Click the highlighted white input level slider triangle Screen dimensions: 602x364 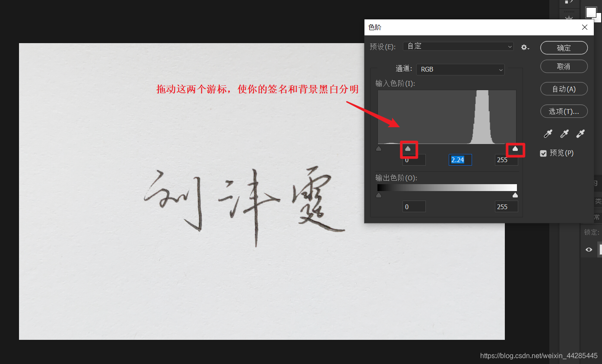tap(515, 148)
